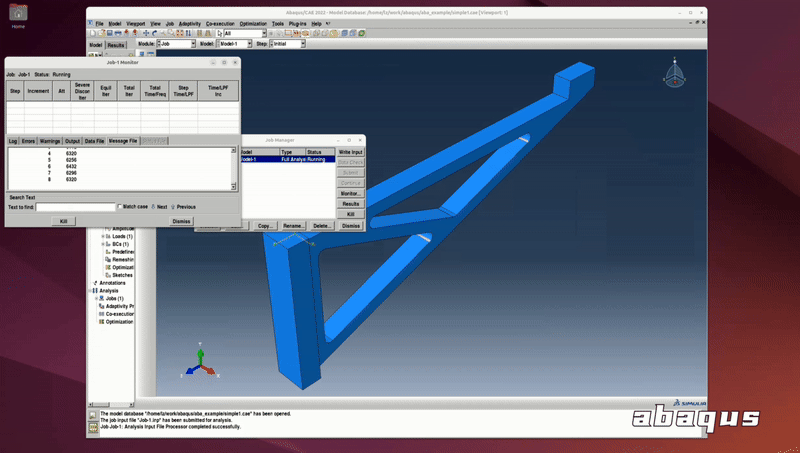
Task: Select Annotations in the model tree
Action: pyautogui.click(x=112, y=283)
